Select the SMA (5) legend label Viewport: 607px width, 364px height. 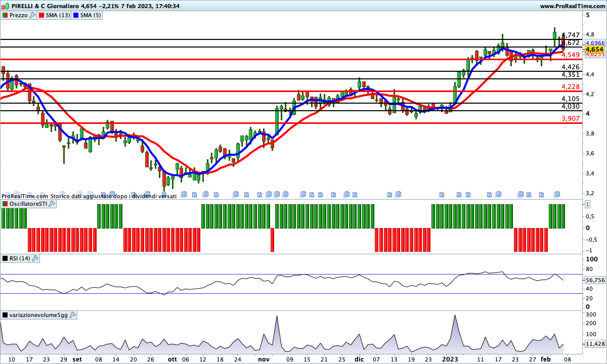91,15
